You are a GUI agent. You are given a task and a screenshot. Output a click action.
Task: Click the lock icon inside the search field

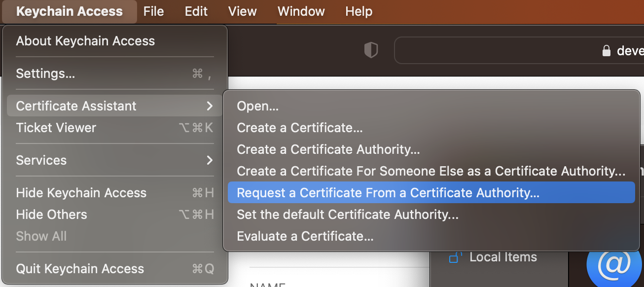[x=607, y=50]
